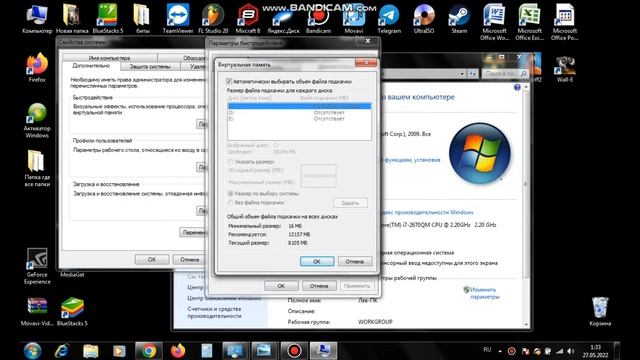Open the System window address bar dropdown
The image size is (640, 360).
[462, 74]
